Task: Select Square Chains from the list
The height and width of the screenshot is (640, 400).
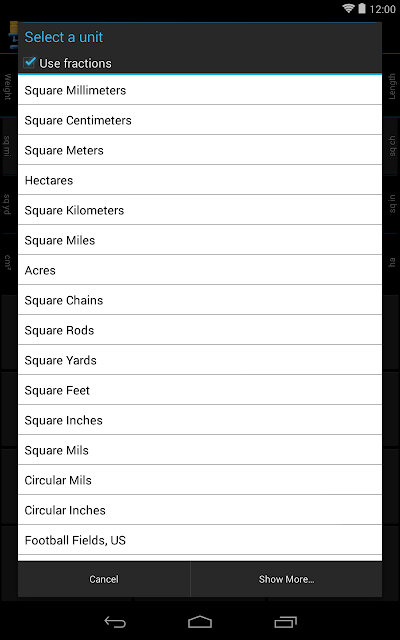Action: [200, 300]
